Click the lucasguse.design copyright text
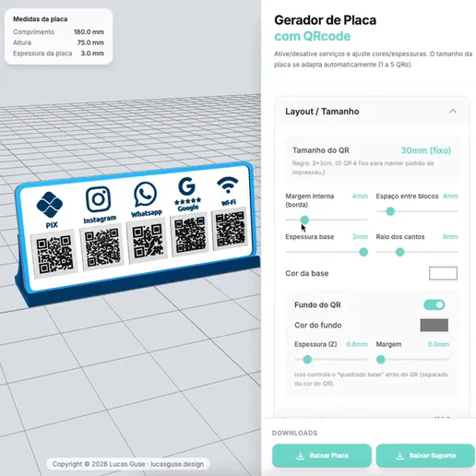The width and height of the screenshot is (476, 476). (x=177, y=464)
